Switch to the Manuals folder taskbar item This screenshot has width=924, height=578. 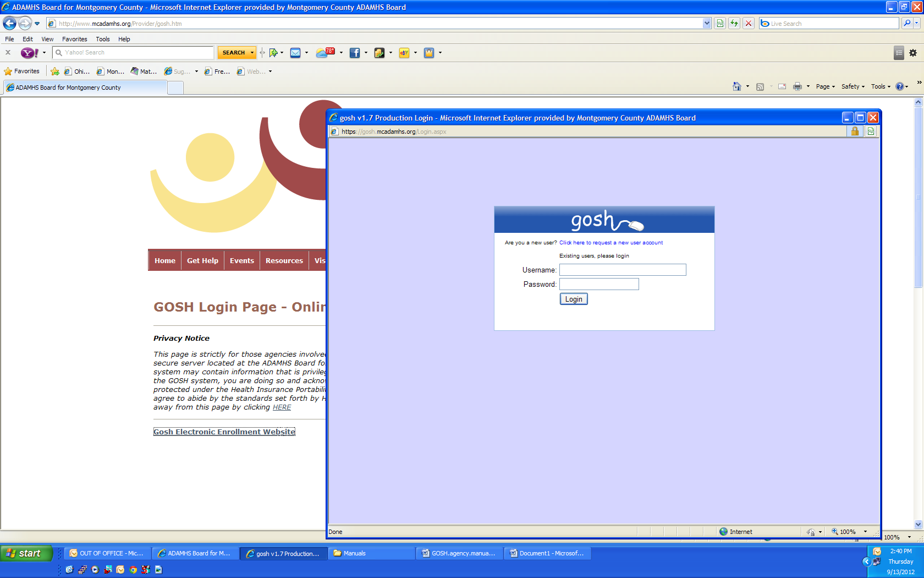[x=372, y=553]
